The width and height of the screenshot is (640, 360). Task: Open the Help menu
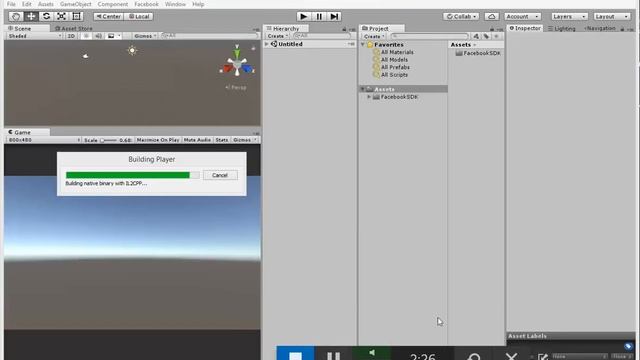coord(198,4)
